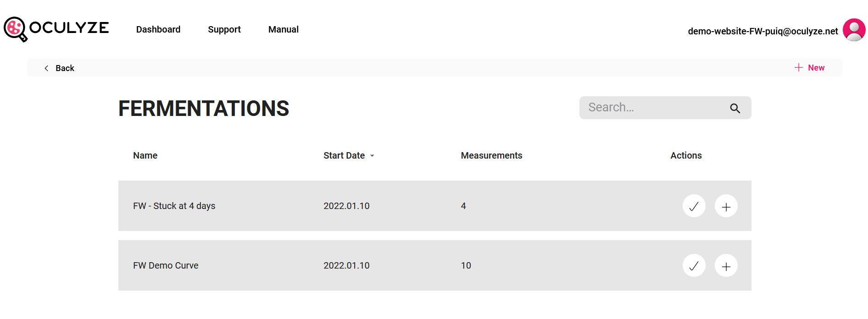Image resolution: width=868 pixels, height=319 pixels.
Task: Toggle Start Date sort arrow
Action: 372,156
